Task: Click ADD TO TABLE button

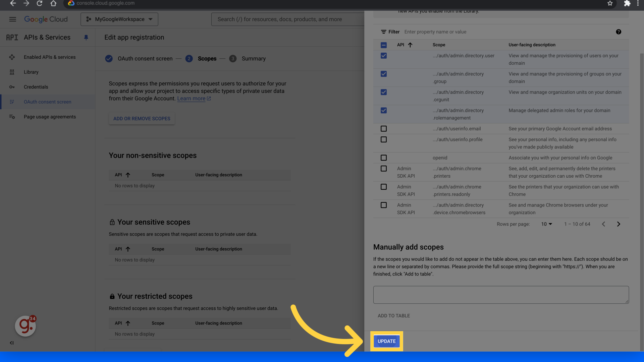Action: 394,316
